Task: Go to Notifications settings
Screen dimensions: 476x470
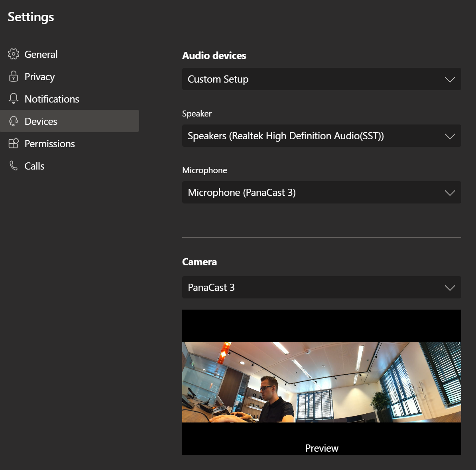Action: pyautogui.click(x=52, y=99)
